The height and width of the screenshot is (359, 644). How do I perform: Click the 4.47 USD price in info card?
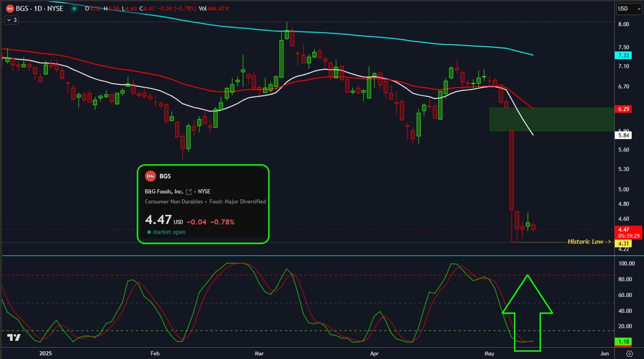tap(164, 221)
